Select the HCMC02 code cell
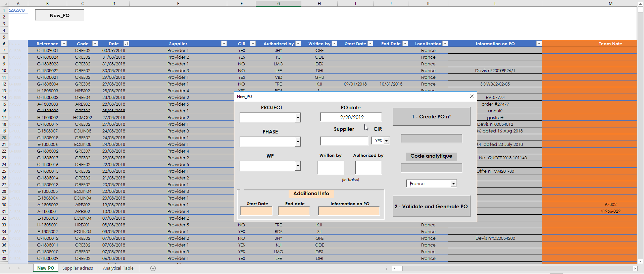 click(83, 117)
